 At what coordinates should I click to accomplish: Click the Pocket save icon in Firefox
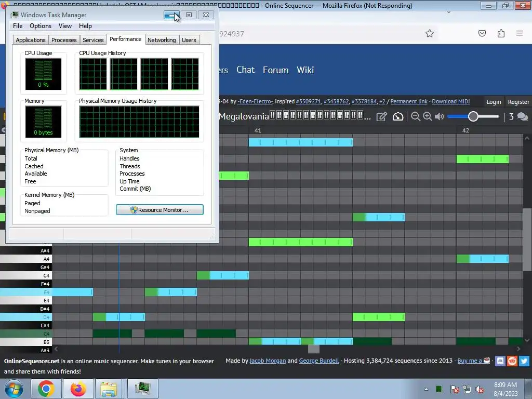[482, 33]
